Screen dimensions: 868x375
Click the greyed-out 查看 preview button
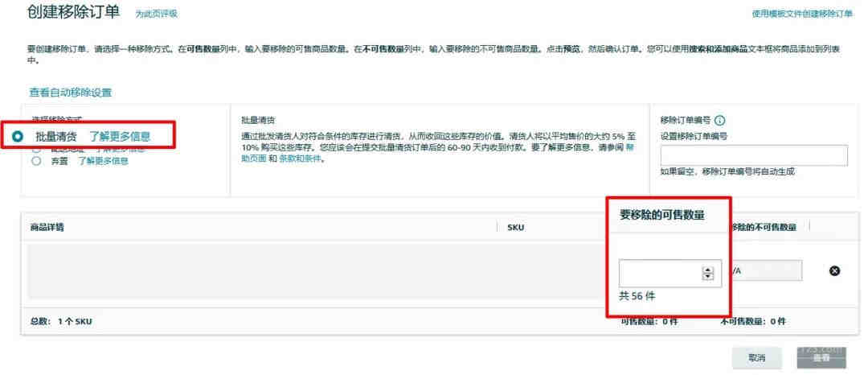coord(821,358)
